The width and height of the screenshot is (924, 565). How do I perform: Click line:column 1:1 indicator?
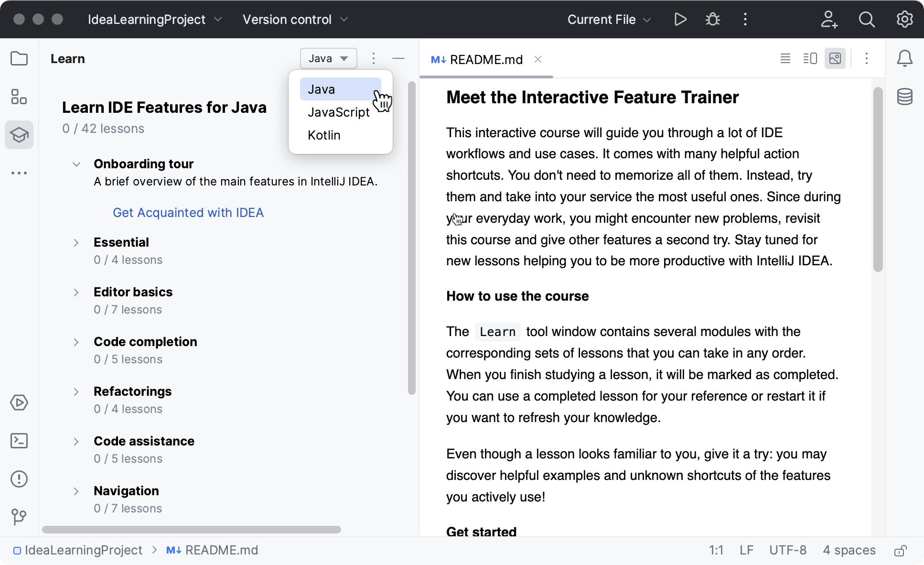[716, 551]
